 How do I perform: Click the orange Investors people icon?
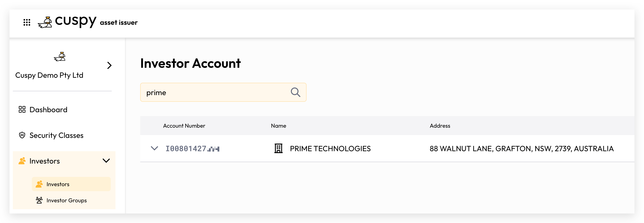pyautogui.click(x=22, y=161)
